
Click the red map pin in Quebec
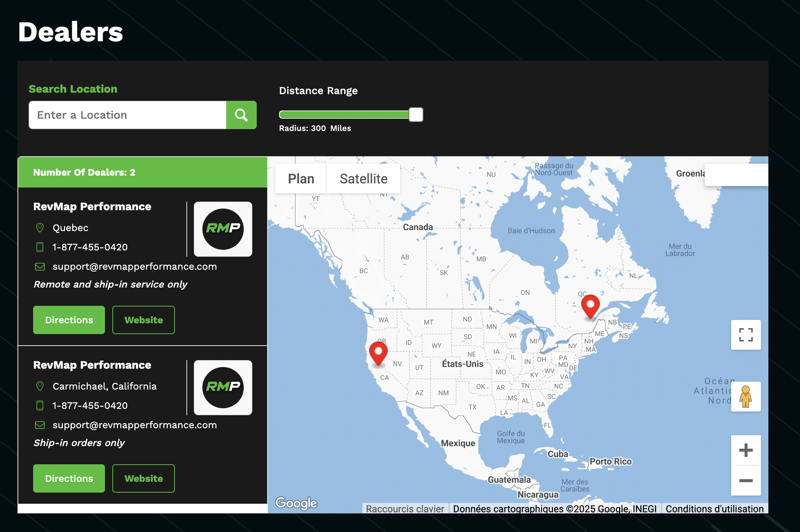pyautogui.click(x=590, y=305)
